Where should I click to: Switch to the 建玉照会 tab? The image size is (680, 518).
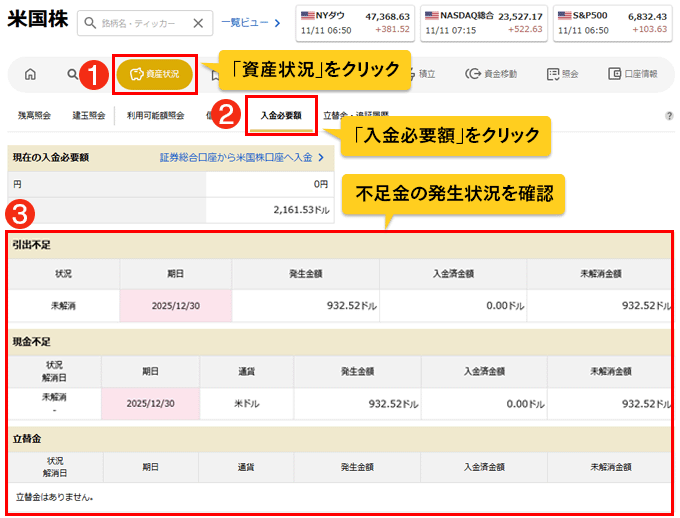88,116
